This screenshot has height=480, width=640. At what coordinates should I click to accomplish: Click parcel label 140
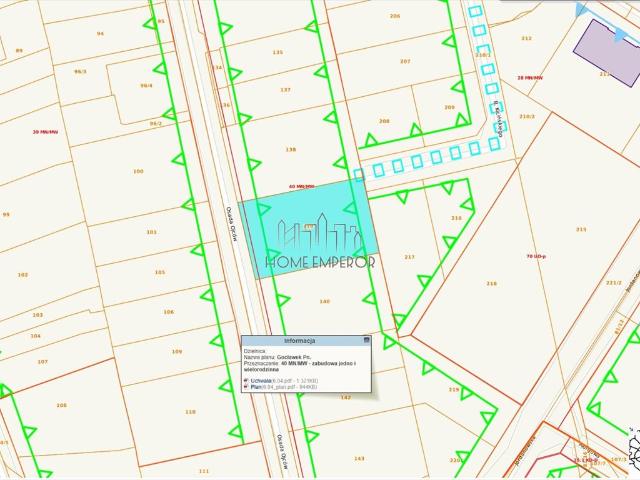[x=324, y=302]
